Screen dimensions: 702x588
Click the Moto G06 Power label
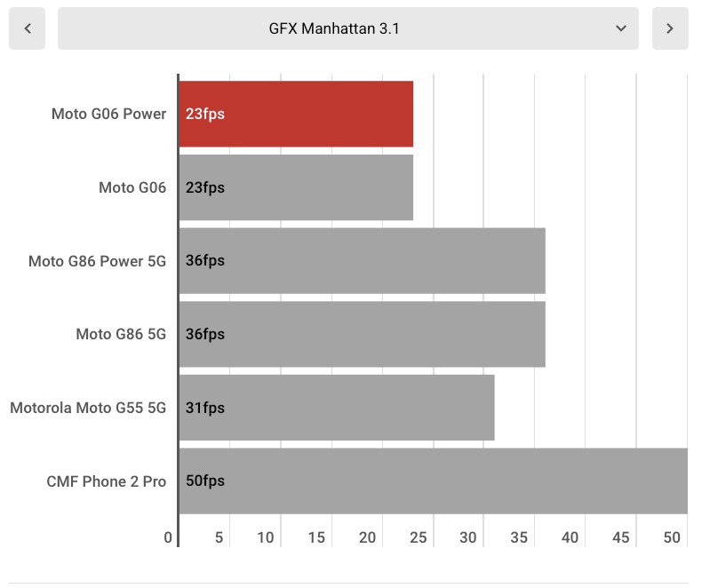point(108,114)
